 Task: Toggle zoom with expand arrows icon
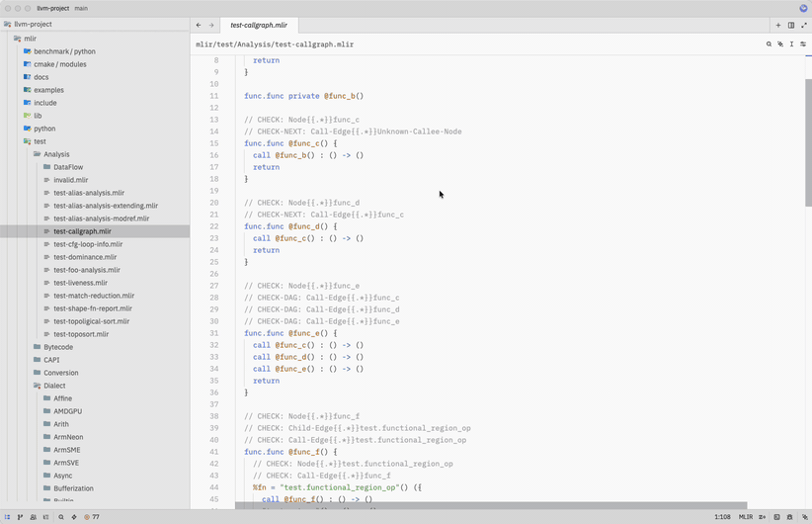(804, 25)
